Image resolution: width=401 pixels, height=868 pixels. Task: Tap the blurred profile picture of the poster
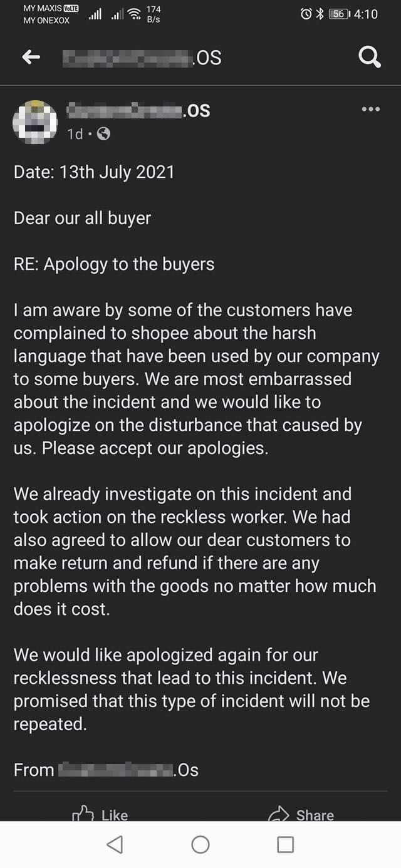coord(35,121)
